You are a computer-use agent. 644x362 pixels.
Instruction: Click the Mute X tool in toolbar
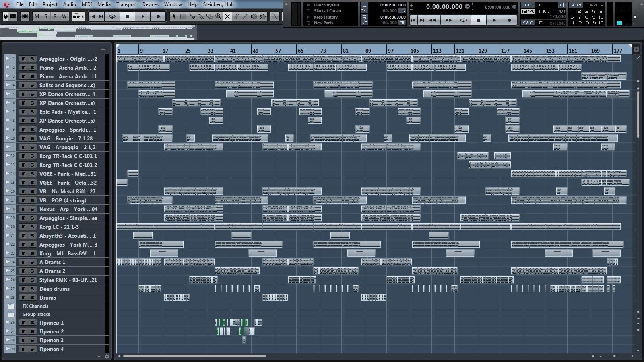click(x=227, y=16)
